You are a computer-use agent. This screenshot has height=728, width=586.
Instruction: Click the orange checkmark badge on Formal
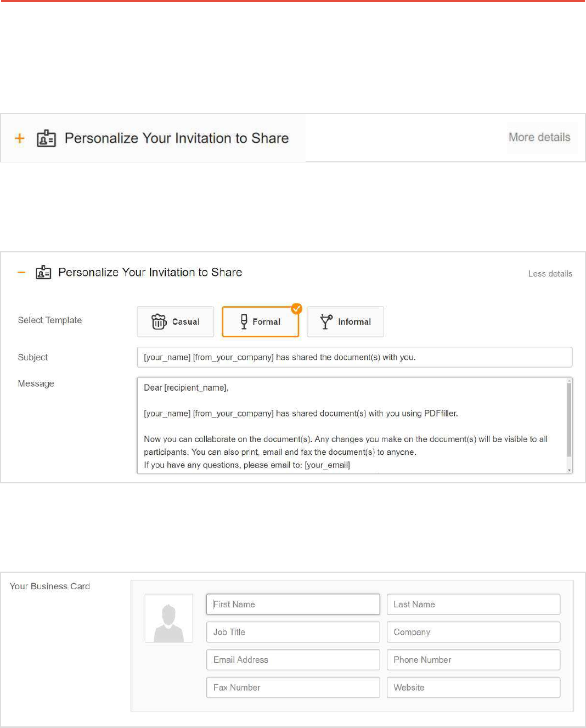point(296,309)
